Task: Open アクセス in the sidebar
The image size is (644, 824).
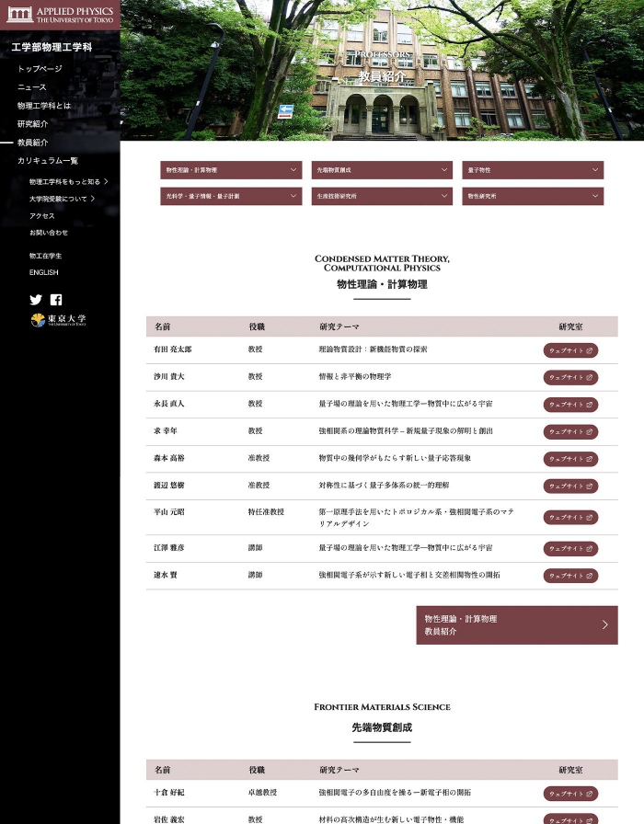Action: (42, 216)
